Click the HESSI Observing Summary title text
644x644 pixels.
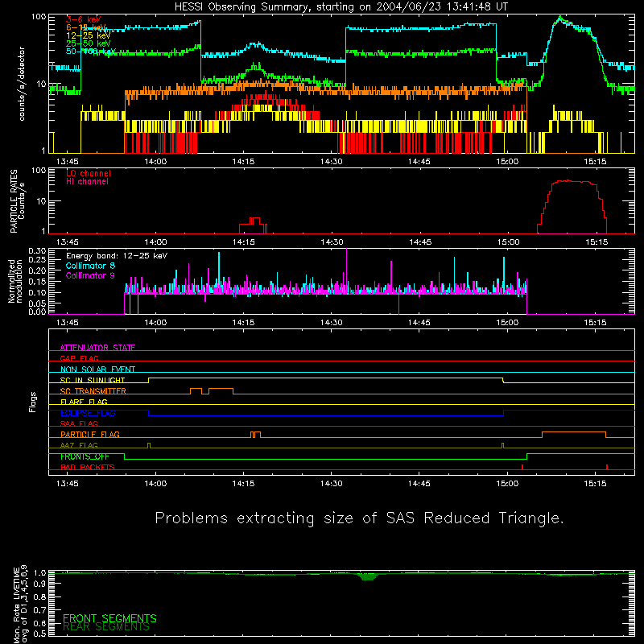[341, 7]
